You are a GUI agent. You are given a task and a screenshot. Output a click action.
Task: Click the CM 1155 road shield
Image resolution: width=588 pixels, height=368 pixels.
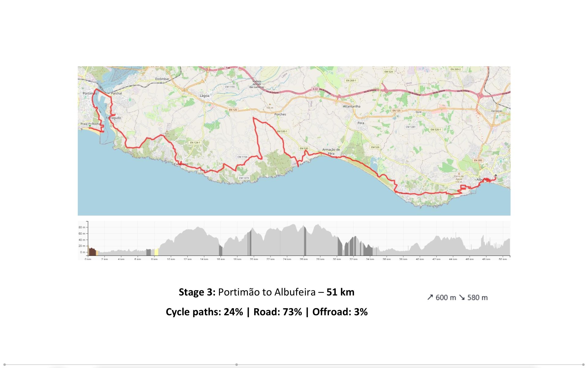point(230,87)
